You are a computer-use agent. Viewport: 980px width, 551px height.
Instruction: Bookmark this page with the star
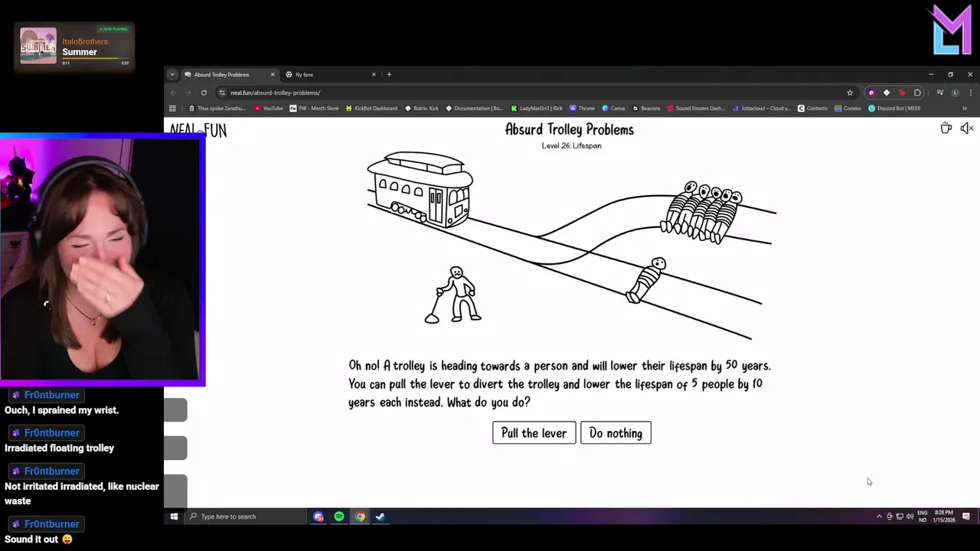(850, 93)
